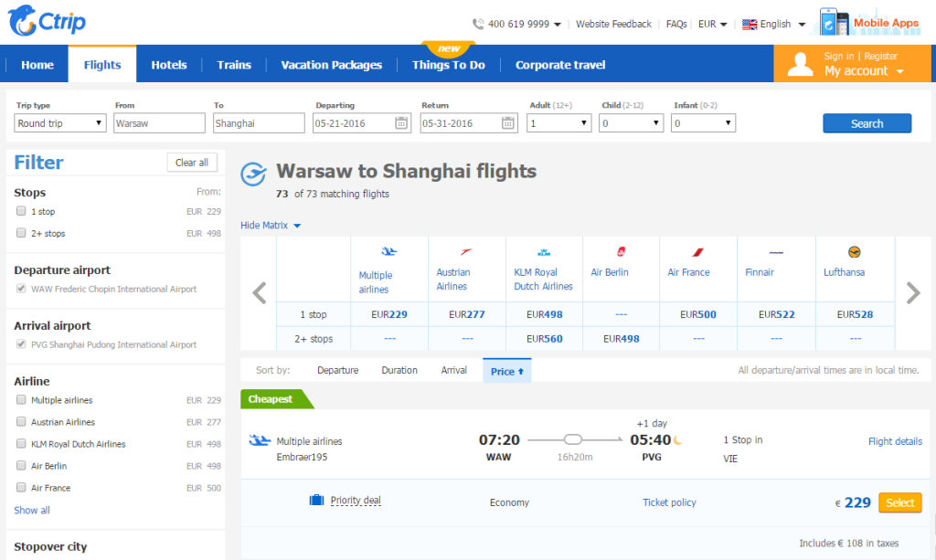Click the airline icon on cheapest flight row
Viewport: 936px width, 560px height.
pyautogui.click(x=260, y=440)
